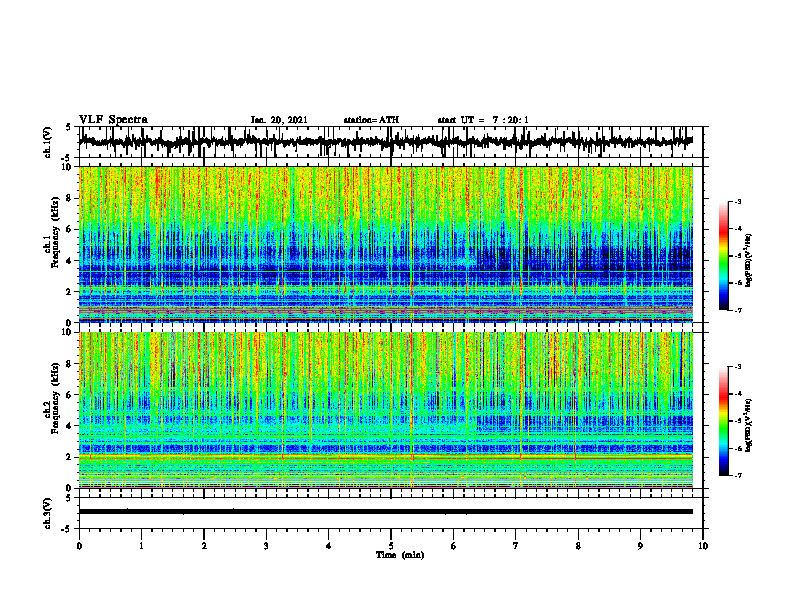Click the "5" tick on ch.1(V) axis
This screenshot has height=612, width=792.
click(69, 128)
